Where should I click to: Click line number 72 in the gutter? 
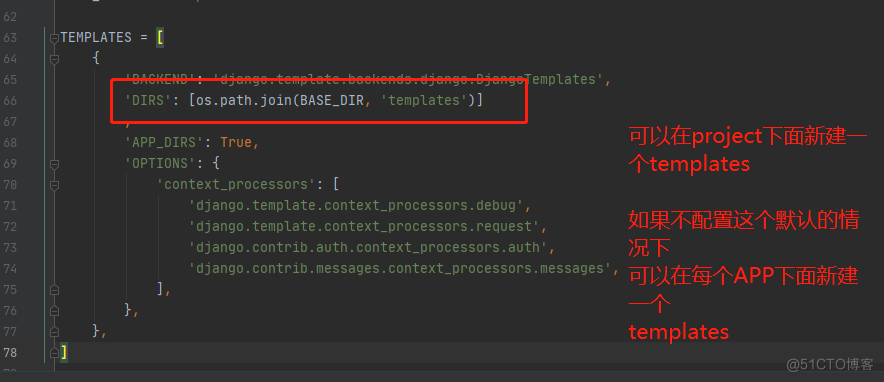click(10, 226)
